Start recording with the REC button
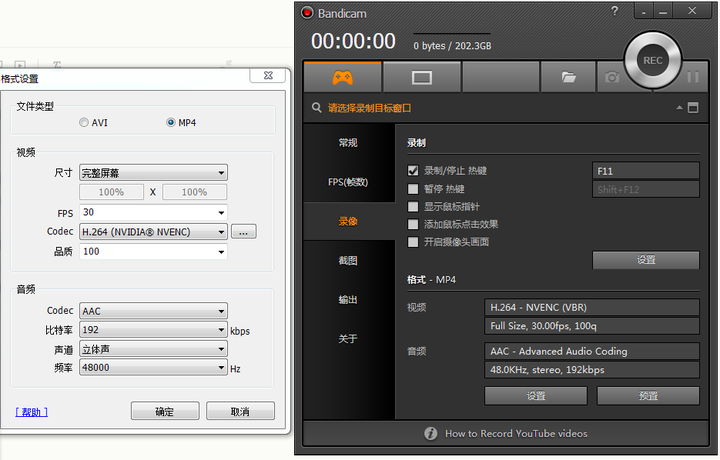 coord(652,60)
